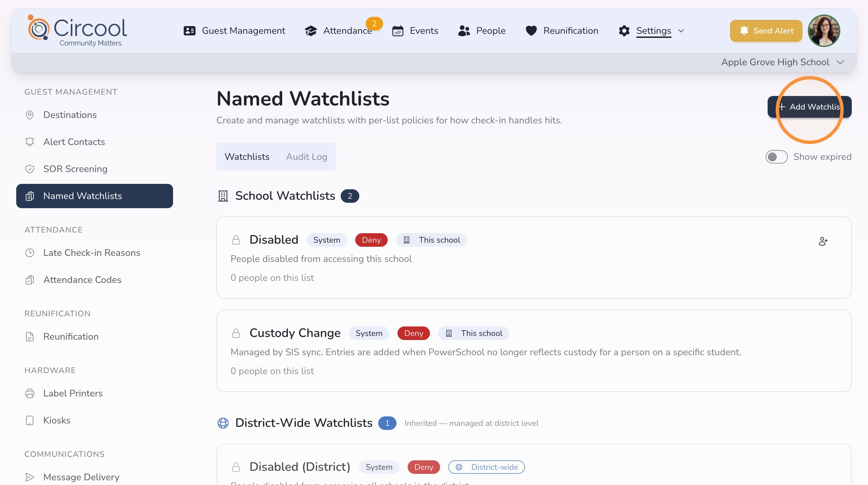The image size is (868, 485).
Task: Open Guest Management ID card icon
Action: [x=190, y=31]
